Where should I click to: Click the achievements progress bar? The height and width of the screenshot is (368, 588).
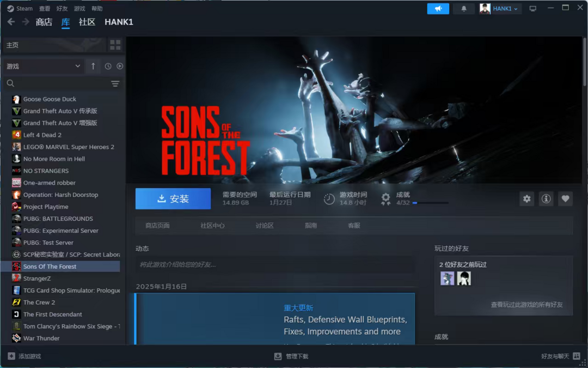point(430,203)
